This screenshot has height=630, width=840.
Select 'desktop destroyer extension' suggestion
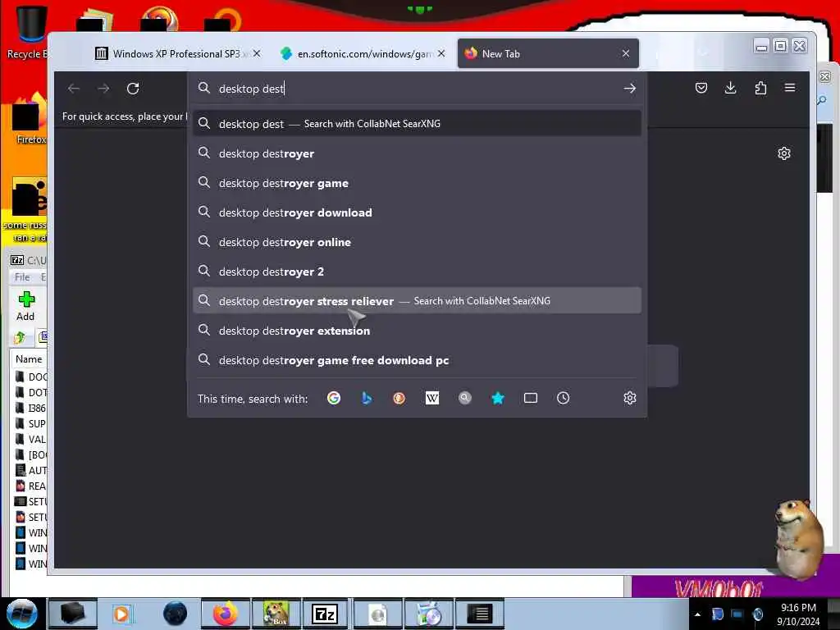click(x=417, y=331)
